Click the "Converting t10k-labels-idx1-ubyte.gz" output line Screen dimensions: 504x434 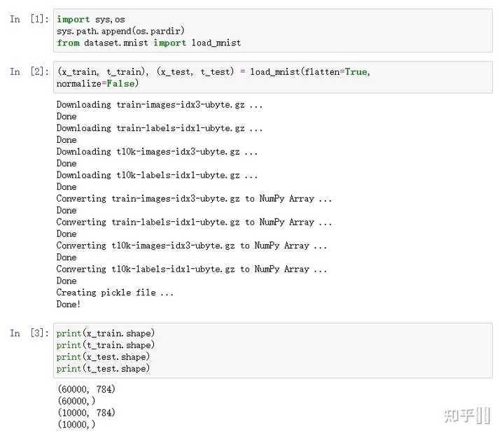click(192, 269)
